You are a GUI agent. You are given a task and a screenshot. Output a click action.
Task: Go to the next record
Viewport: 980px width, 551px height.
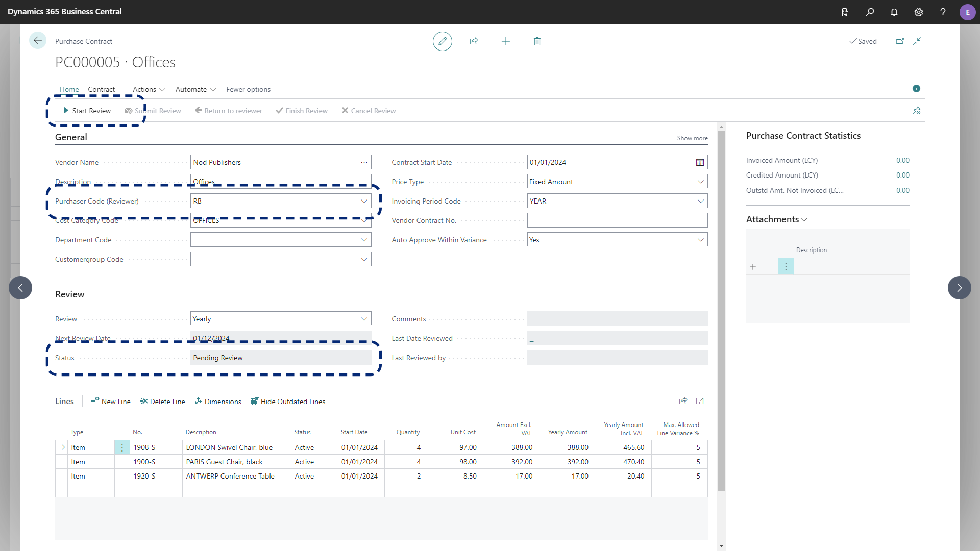click(x=960, y=288)
